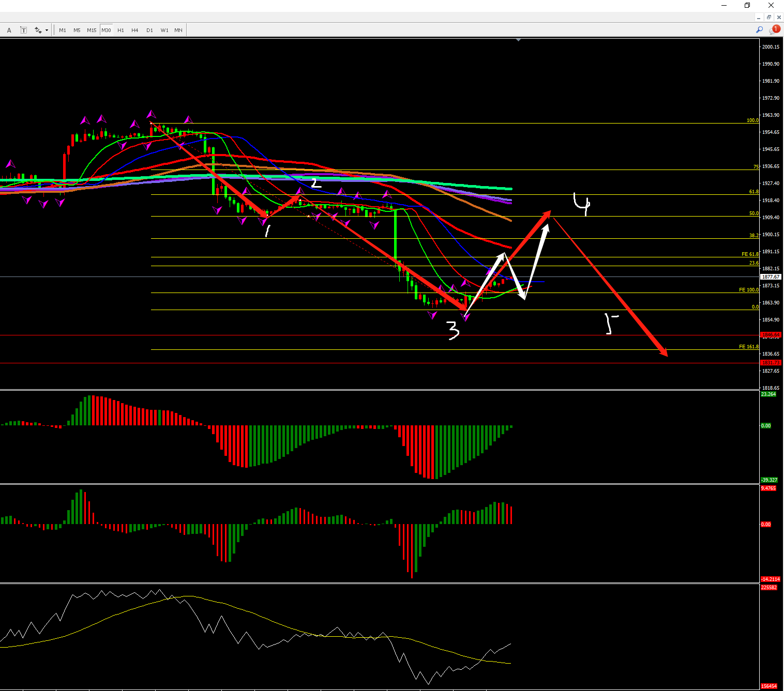Open the chat notifications icon
This screenshot has height=691, width=784.
click(774, 30)
